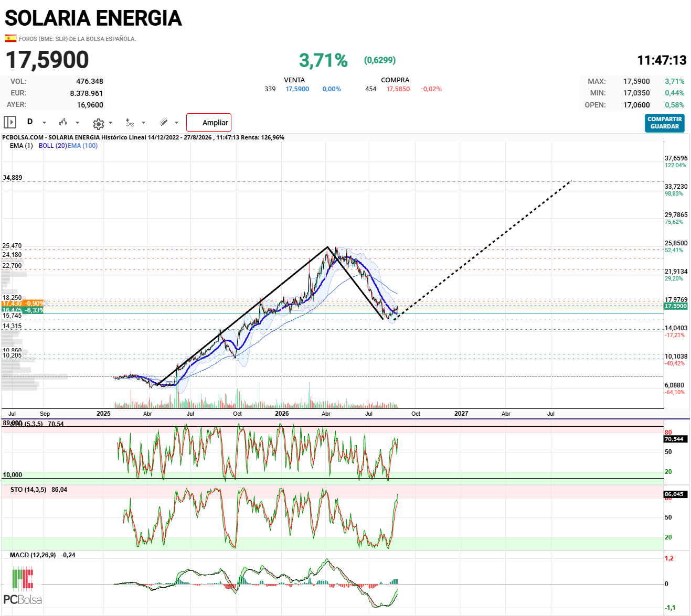Click the Ampliar button
This screenshot has width=691, height=616.
(x=209, y=123)
